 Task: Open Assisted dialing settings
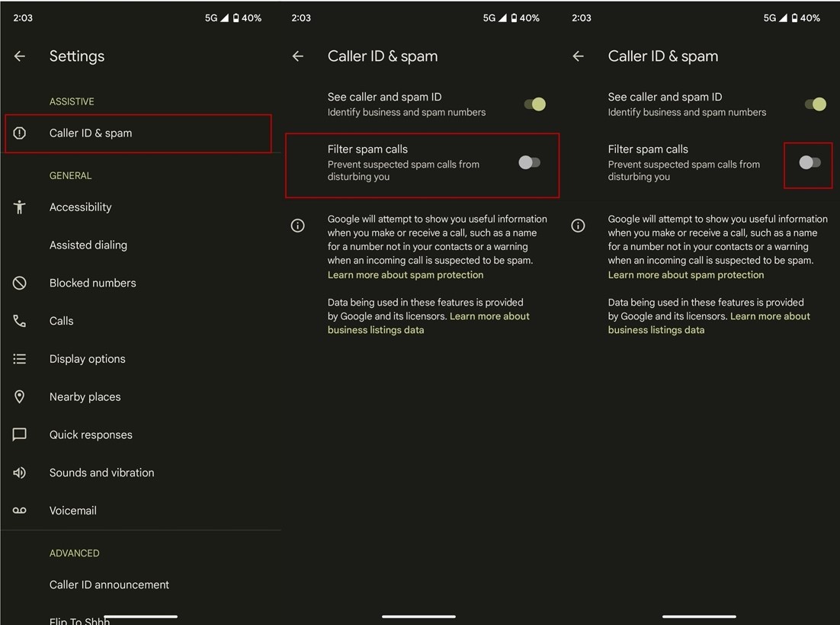[x=88, y=245]
